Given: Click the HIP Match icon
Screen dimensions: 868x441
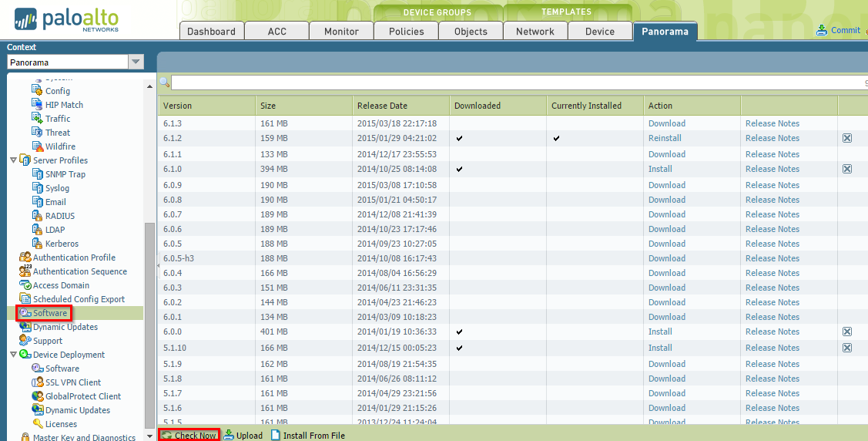Looking at the screenshot, I should (x=37, y=104).
